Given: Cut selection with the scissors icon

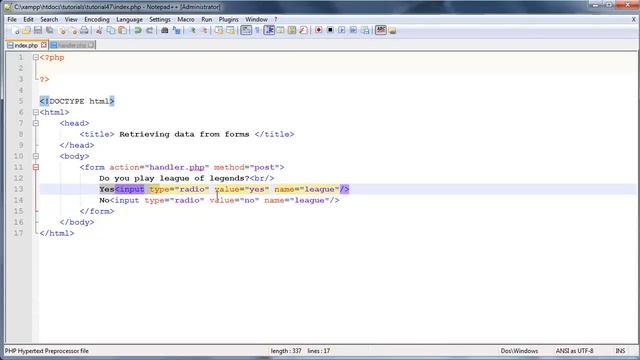Looking at the screenshot, I should coord(99,31).
